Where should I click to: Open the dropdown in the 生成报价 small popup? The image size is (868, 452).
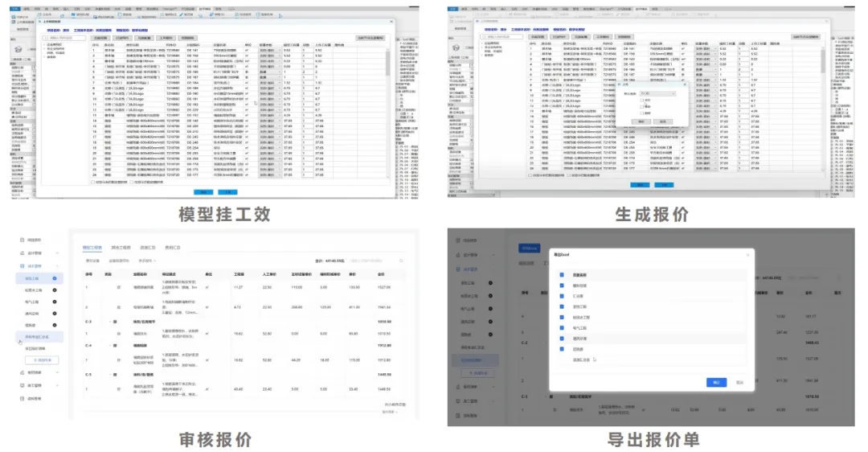click(657, 95)
